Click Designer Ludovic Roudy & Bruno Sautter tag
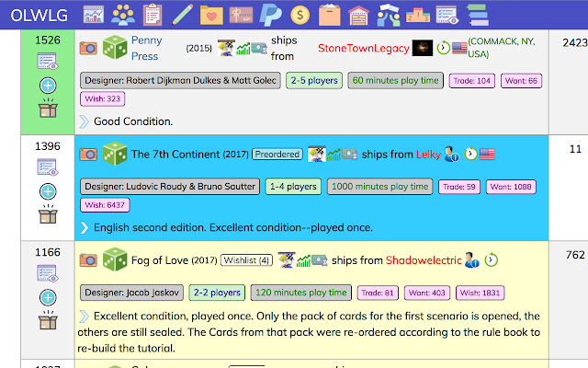Image resolution: width=588 pixels, height=368 pixels. tap(170, 186)
